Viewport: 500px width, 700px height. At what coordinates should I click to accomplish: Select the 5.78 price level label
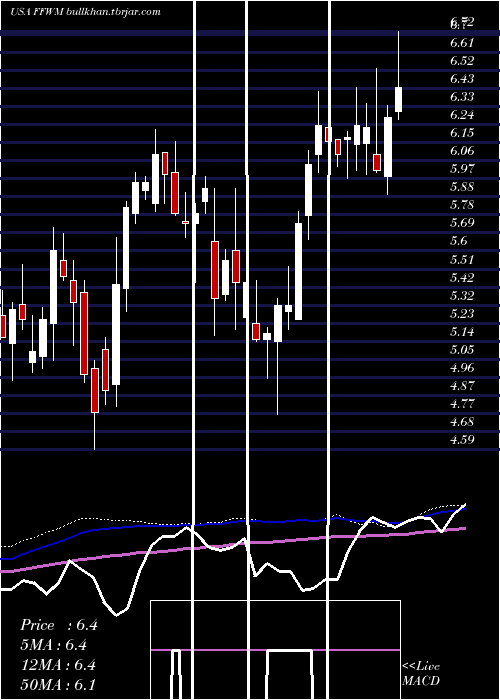(x=462, y=205)
